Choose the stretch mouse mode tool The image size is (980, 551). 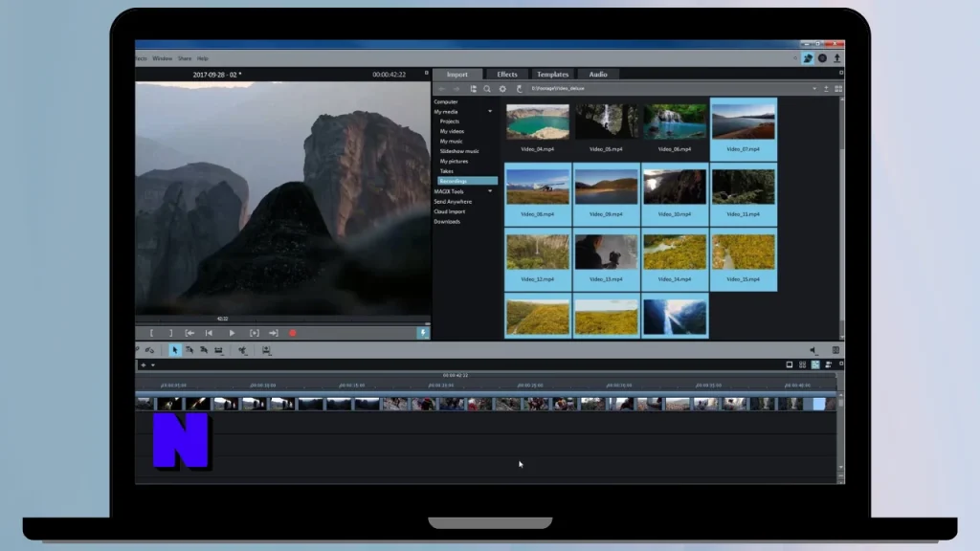click(219, 350)
